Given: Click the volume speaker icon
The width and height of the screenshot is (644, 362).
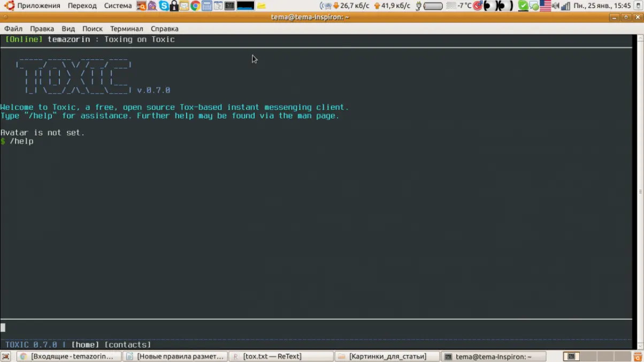Looking at the screenshot, I should click(556, 6).
